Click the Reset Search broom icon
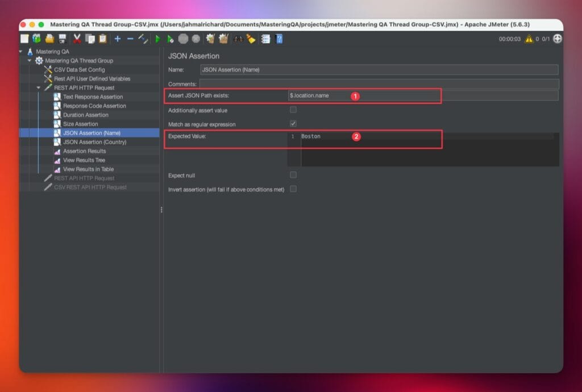 tap(251, 39)
